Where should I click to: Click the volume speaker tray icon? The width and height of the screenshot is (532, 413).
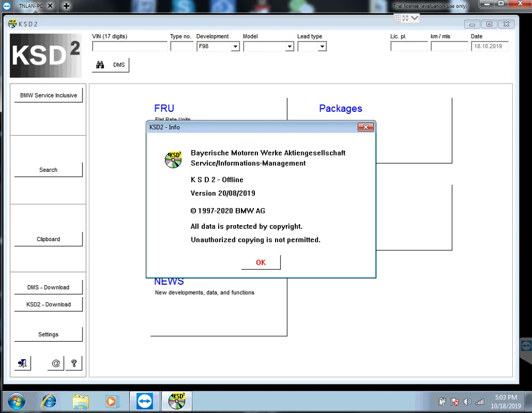pyautogui.click(x=467, y=402)
